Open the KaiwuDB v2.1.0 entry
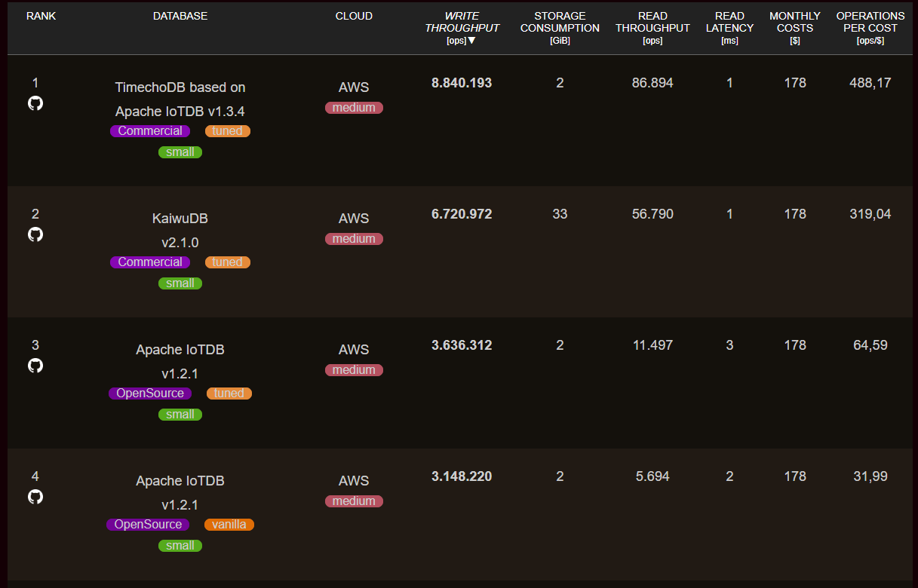Screen dimensions: 918x588 pyautogui.click(x=180, y=230)
